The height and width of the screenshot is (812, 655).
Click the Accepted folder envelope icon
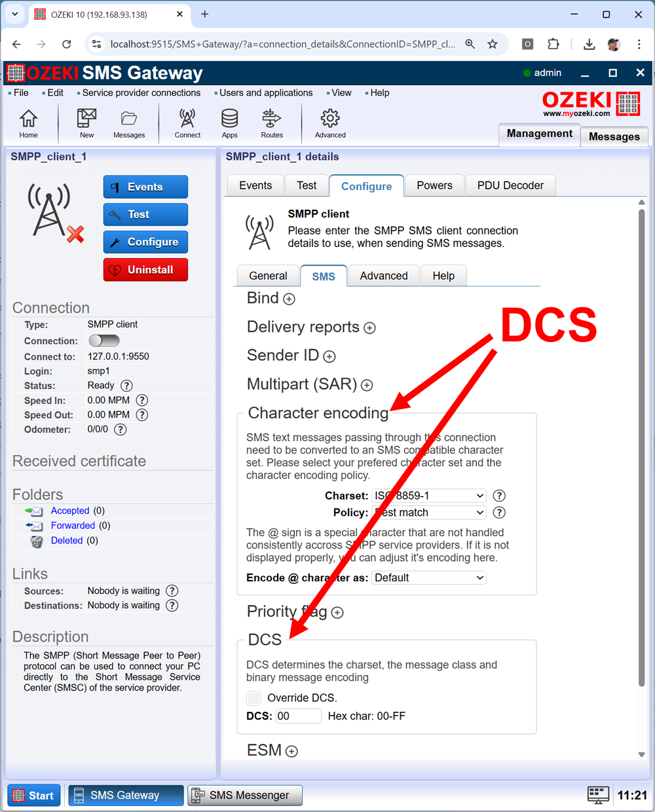34,511
